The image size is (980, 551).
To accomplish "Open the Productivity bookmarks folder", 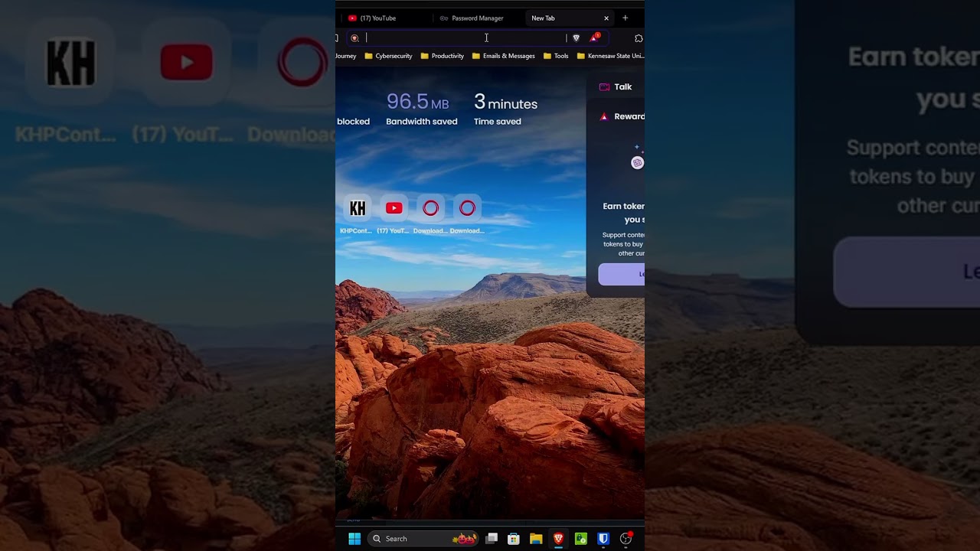I will click(443, 56).
